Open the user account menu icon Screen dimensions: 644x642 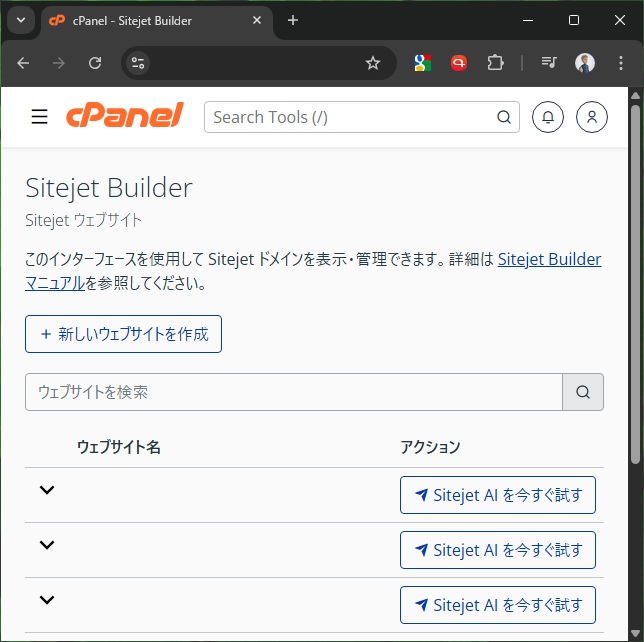[x=592, y=117]
